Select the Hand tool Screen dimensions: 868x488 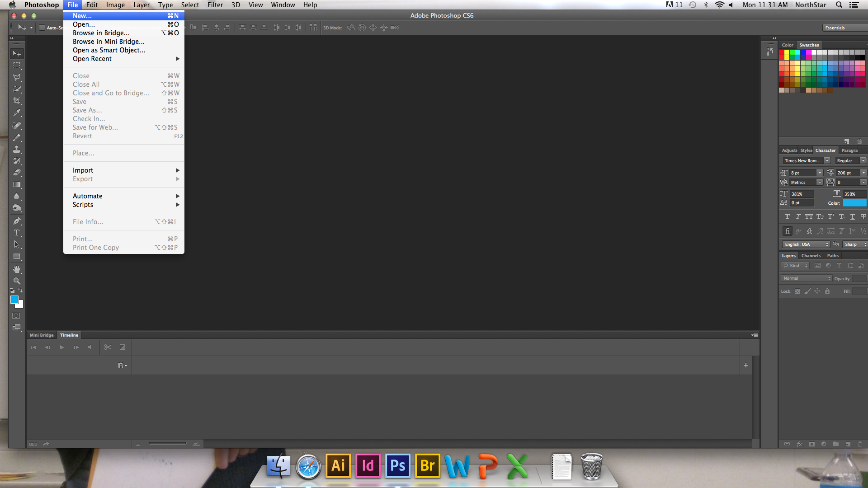click(x=17, y=269)
